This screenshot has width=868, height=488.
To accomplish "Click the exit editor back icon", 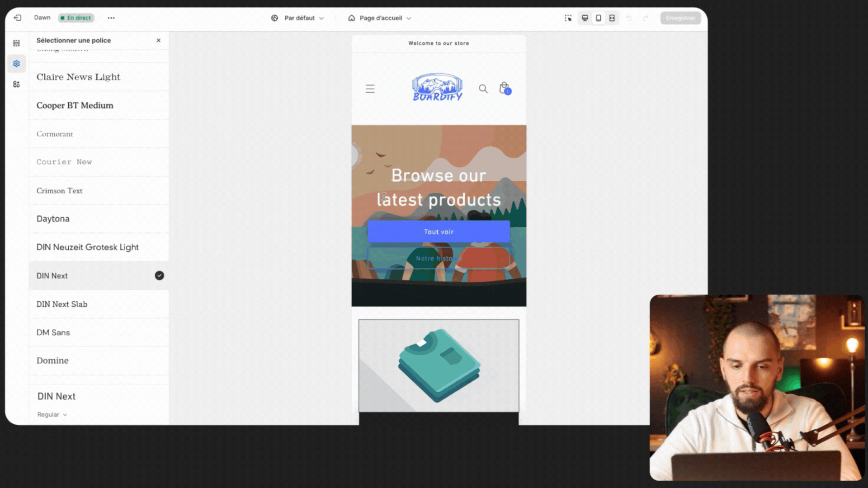I will tap(18, 18).
